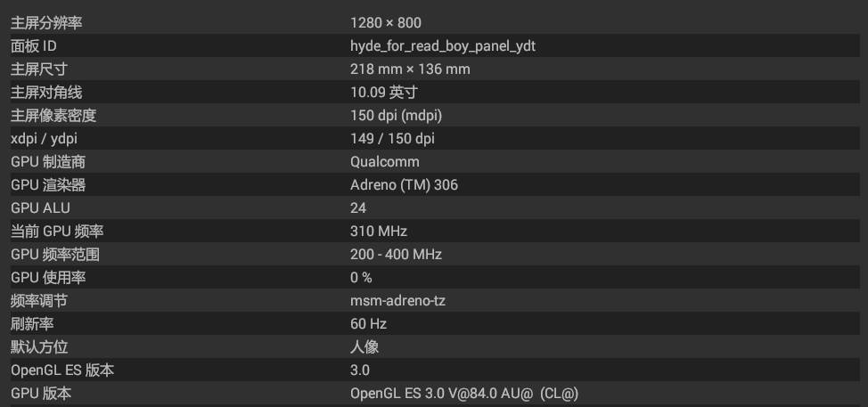The image size is (868, 407).
Task: Click the 150 dpi (mdpi) value
Action: [397, 115]
